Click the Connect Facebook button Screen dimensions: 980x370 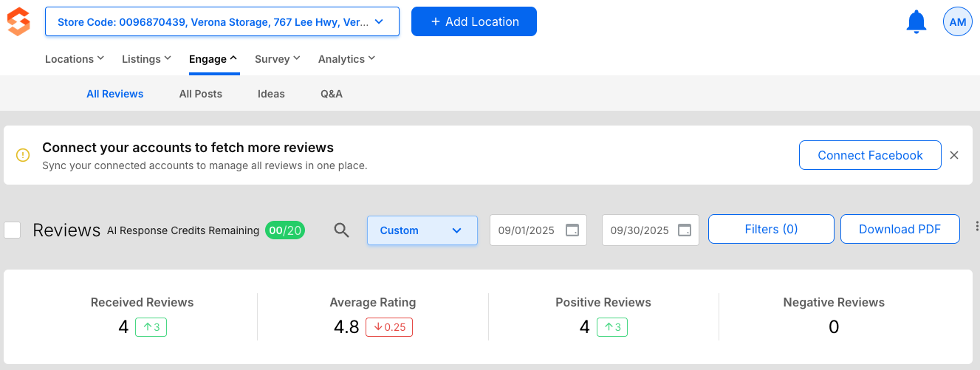coord(869,155)
